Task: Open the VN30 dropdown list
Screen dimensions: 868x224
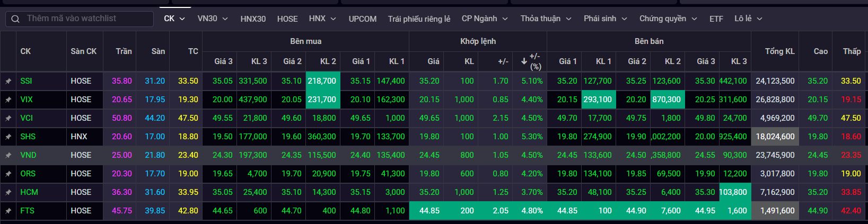Action: tap(213, 19)
